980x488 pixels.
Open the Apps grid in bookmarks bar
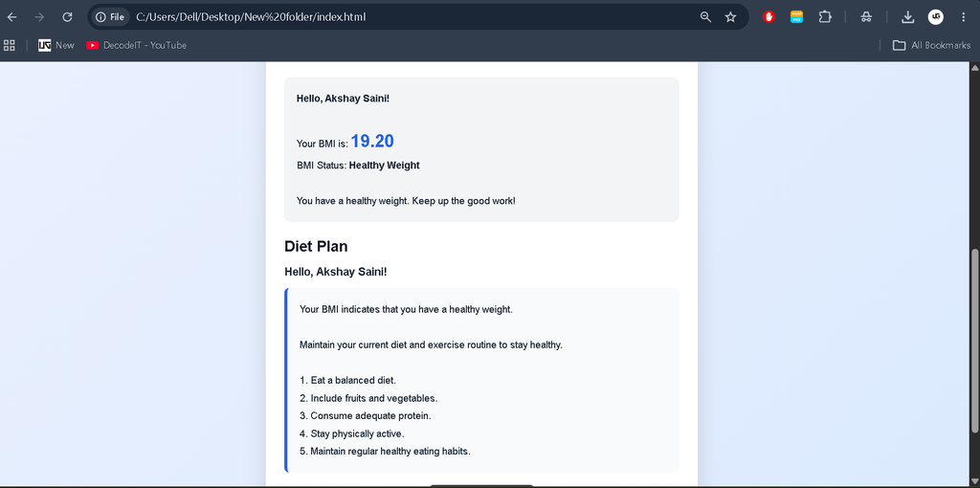point(10,45)
